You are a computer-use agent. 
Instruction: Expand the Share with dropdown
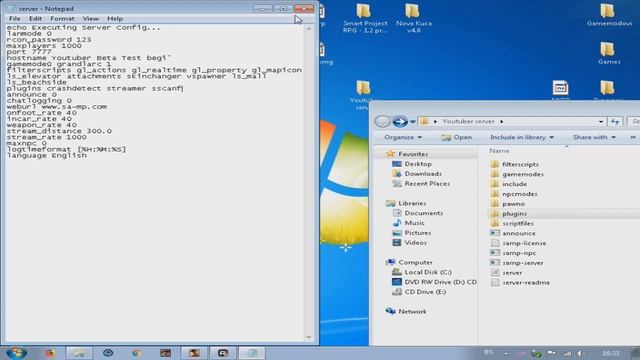594,138
